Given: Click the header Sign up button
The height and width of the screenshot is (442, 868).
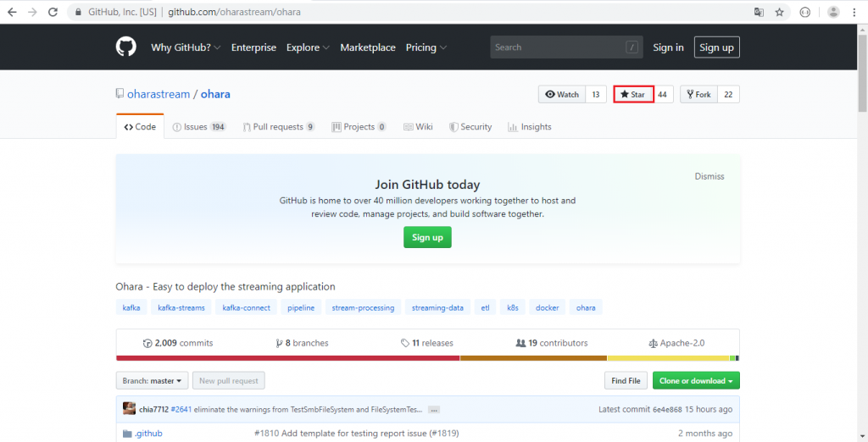Looking at the screenshot, I should pos(716,47).
